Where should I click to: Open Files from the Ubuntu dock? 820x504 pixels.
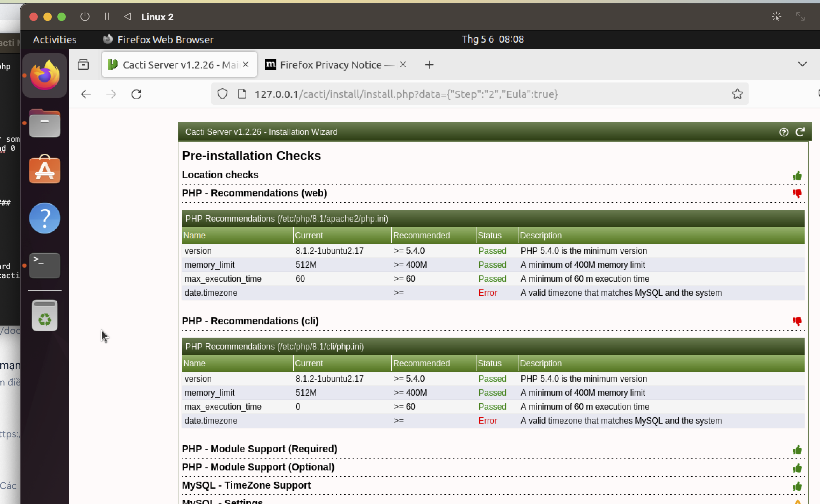(x=45, y=123)
